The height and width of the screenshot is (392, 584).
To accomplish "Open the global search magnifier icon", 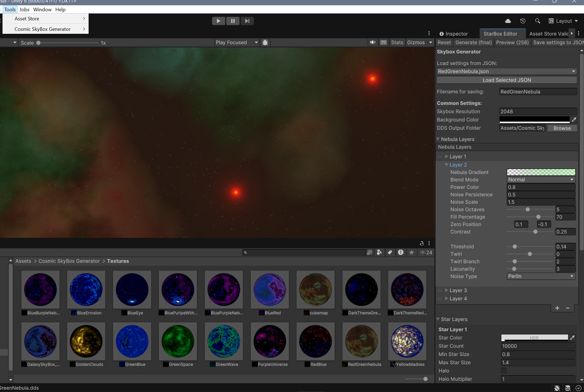I will 537,21.
